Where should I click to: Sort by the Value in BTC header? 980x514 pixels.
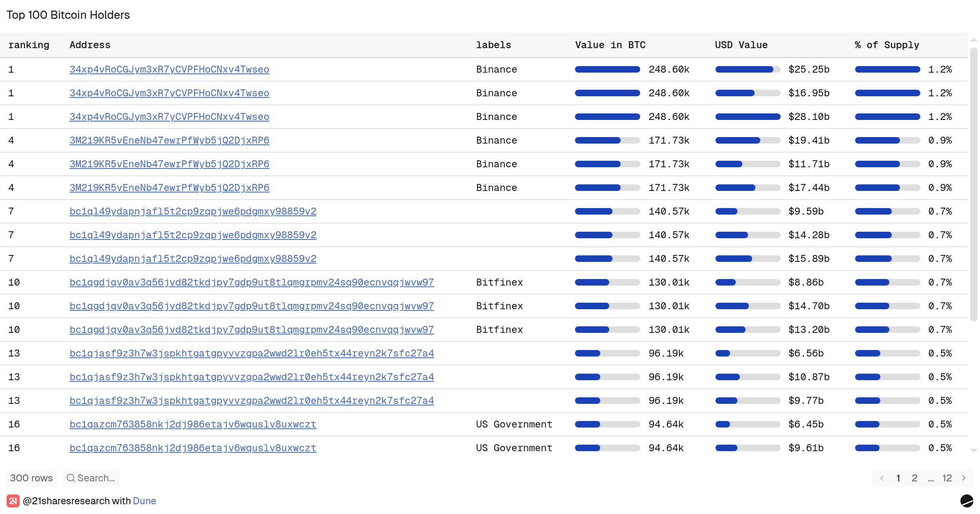[x=610, y=45]
